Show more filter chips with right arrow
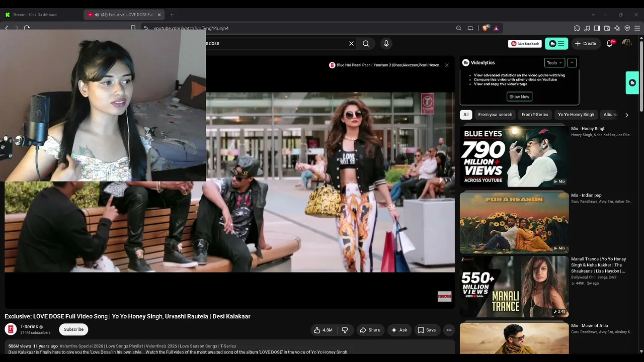 point(626,115)
